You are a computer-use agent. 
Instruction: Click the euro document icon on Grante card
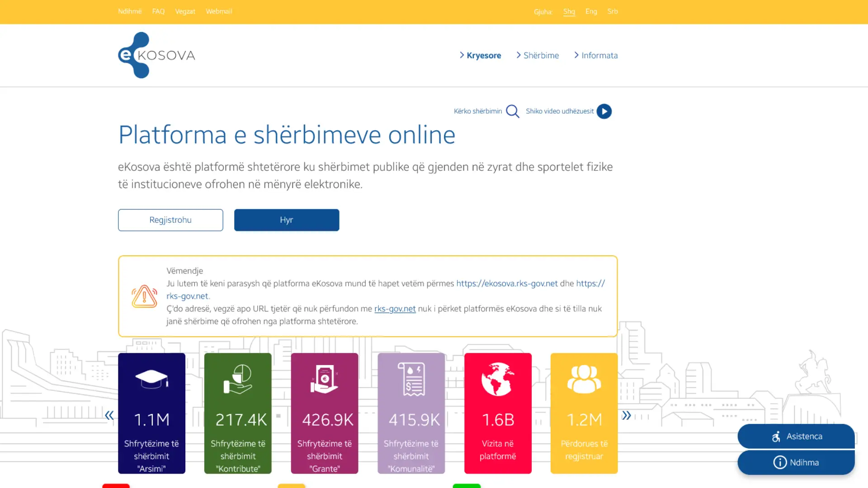pos(325,379)
